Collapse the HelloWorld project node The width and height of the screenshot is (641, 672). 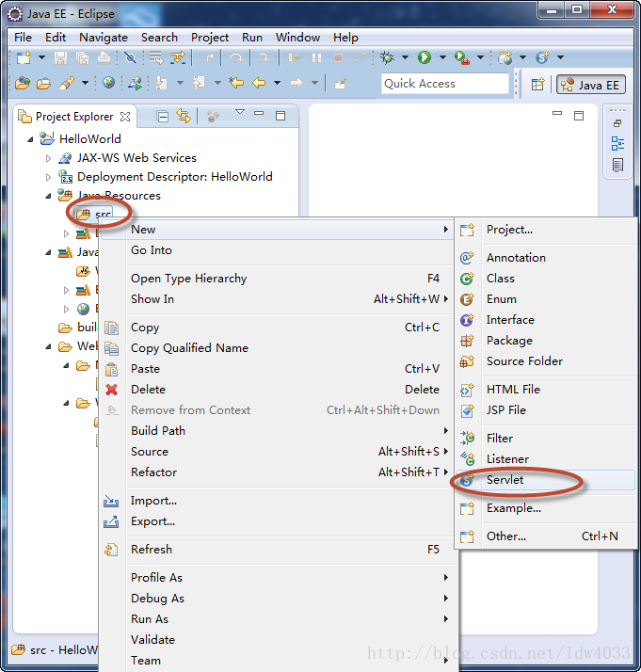(30, 139)
